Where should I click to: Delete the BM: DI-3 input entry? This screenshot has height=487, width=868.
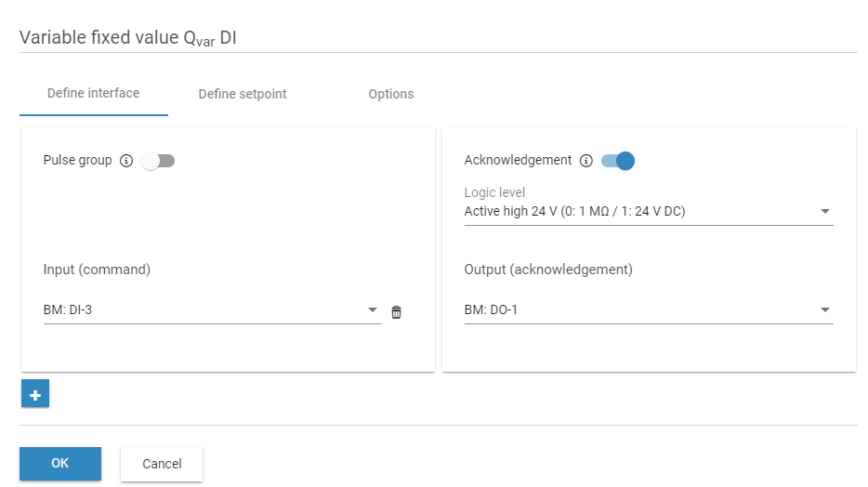coord(396,311)
